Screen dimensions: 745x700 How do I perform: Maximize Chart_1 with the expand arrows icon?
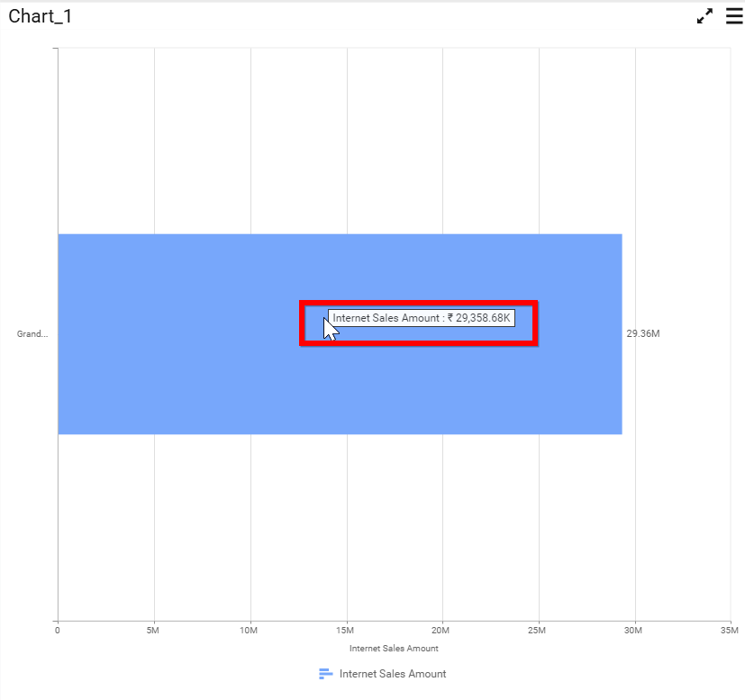coord(704,15)
